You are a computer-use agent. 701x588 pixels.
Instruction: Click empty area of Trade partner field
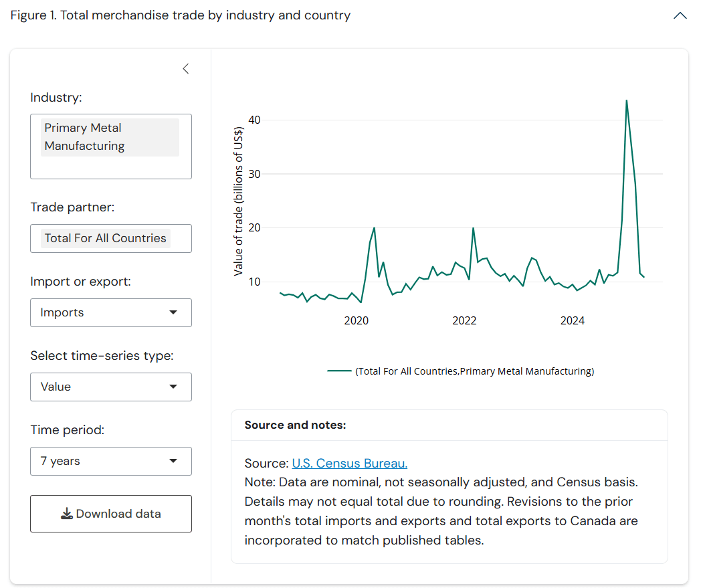(x=181, y=238)
